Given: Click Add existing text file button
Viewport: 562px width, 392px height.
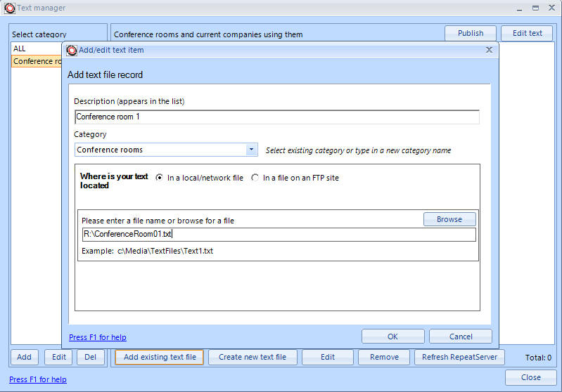Looking at the screenshot, I should click(160, 357).
